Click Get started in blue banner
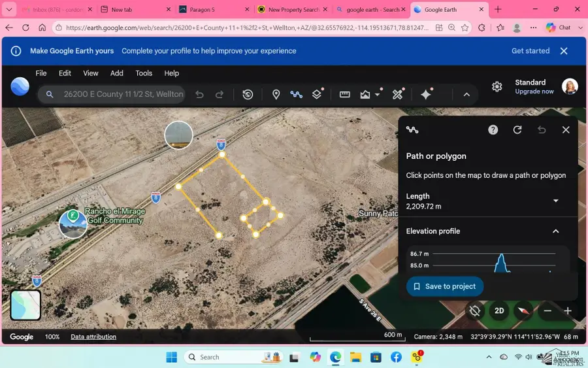 [x=531, y=50]
